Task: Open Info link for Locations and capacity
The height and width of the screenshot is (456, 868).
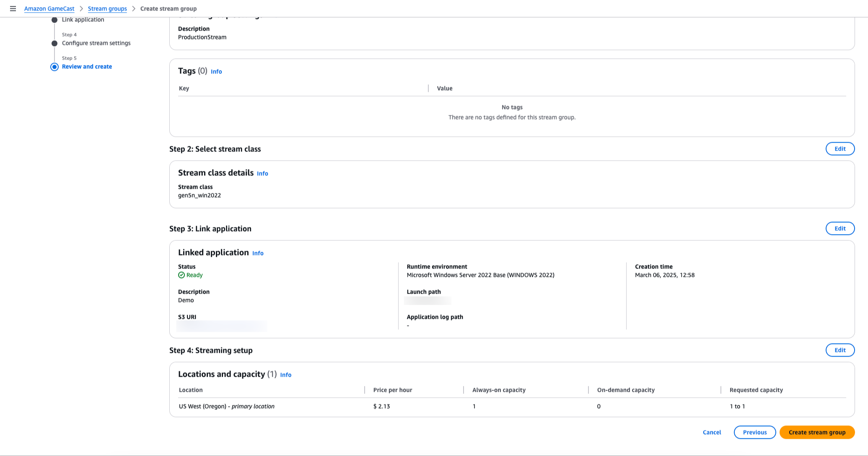Action: 285,375
